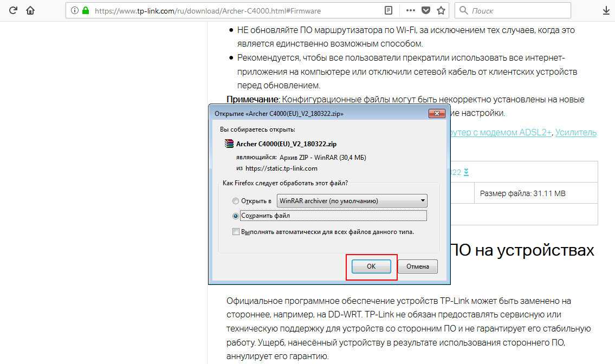The width and height of the screenshot is (615, 364).
Task: Click 'Размер файла: 31.11 MB' cell
Action: [536, 193]
